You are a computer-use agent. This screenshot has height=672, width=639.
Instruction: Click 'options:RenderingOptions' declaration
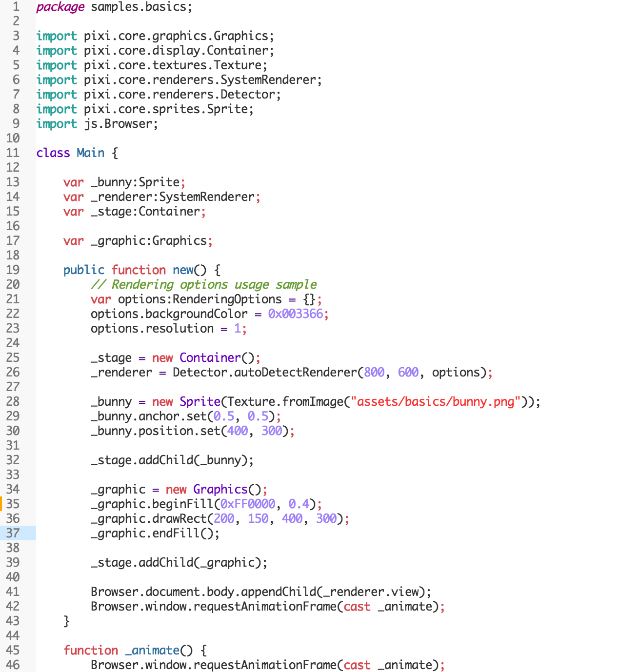(200, 299)
